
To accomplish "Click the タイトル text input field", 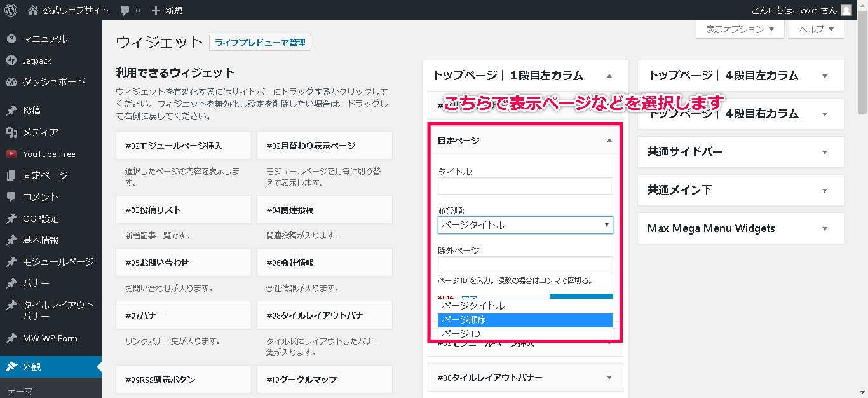I will click(x=525, y=186).
